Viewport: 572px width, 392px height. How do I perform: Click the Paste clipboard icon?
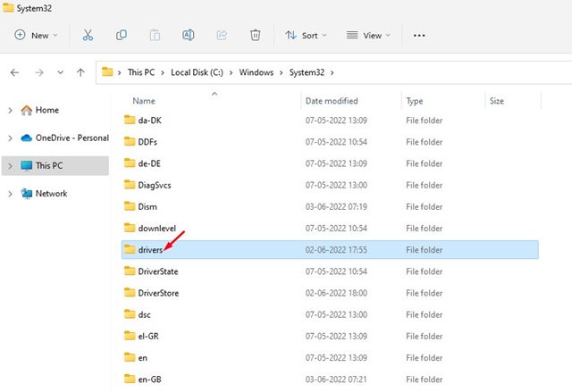click(155, 35)
